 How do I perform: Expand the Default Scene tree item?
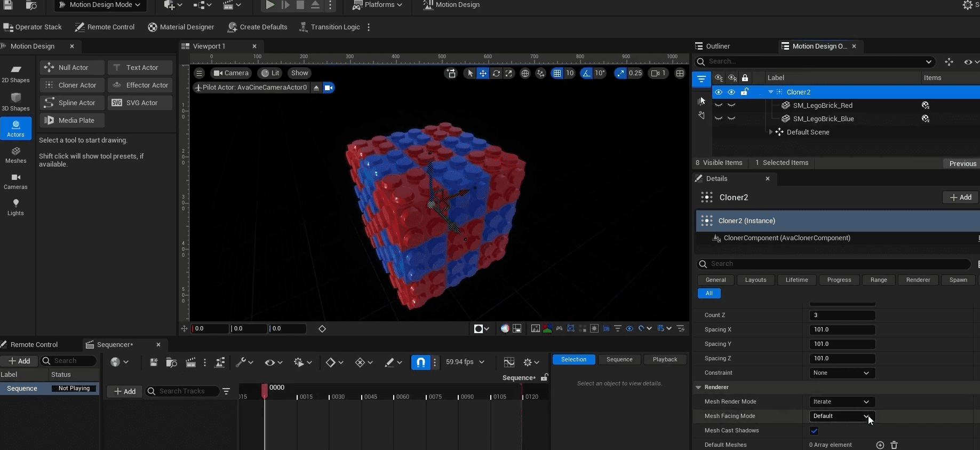click(x=770, y=132)
